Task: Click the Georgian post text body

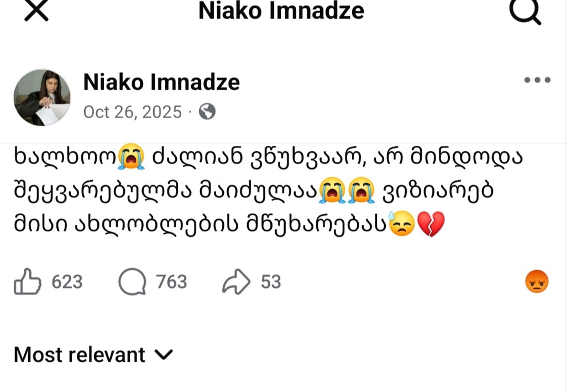Action: pyautogui.click(x=265, y=192)
